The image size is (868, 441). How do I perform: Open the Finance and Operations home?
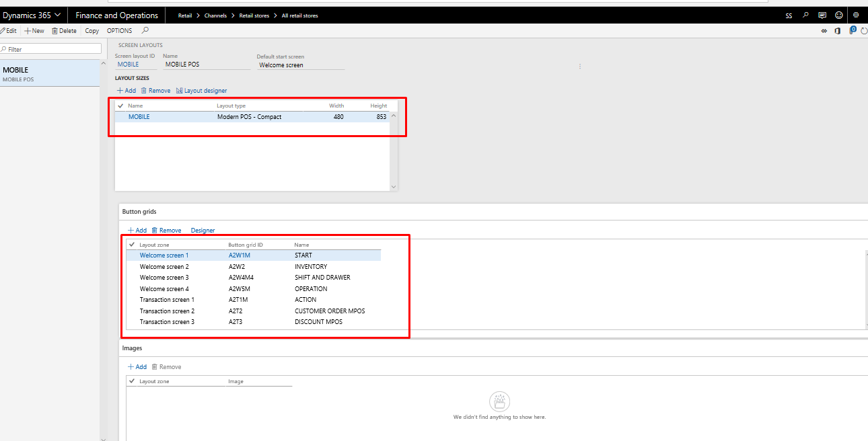coord(116,15)
